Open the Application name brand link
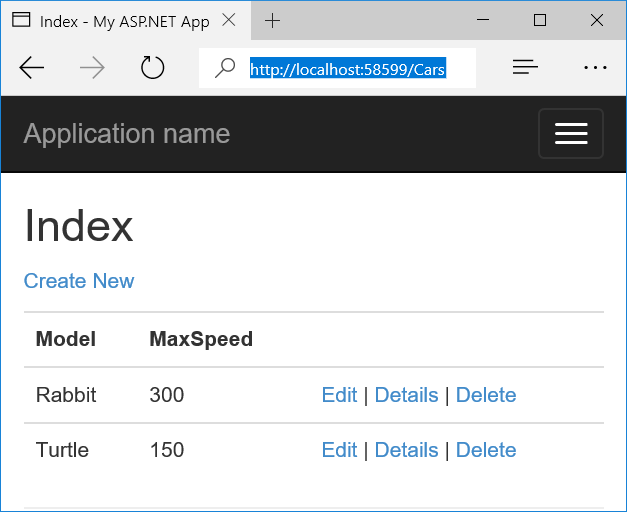627x512 pixels. pyautogui.click(x=127, y=134)
